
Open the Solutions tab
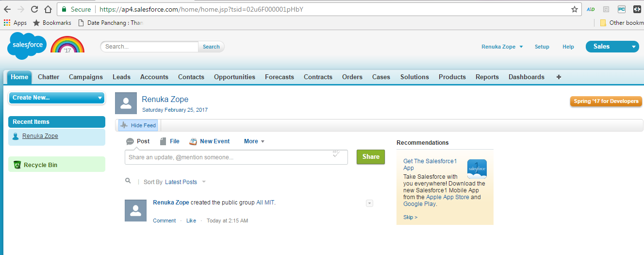[x=414, y=77]
